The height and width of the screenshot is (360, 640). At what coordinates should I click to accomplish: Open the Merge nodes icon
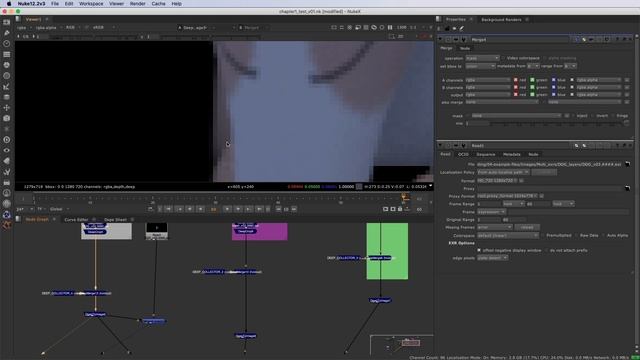click(7, 97)
